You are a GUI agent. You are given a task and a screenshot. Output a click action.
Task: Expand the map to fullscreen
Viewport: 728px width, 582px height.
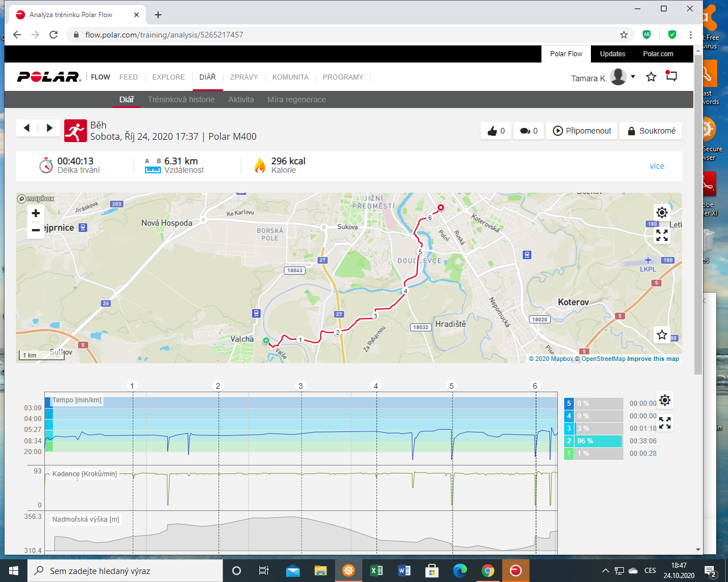[661, 235]
